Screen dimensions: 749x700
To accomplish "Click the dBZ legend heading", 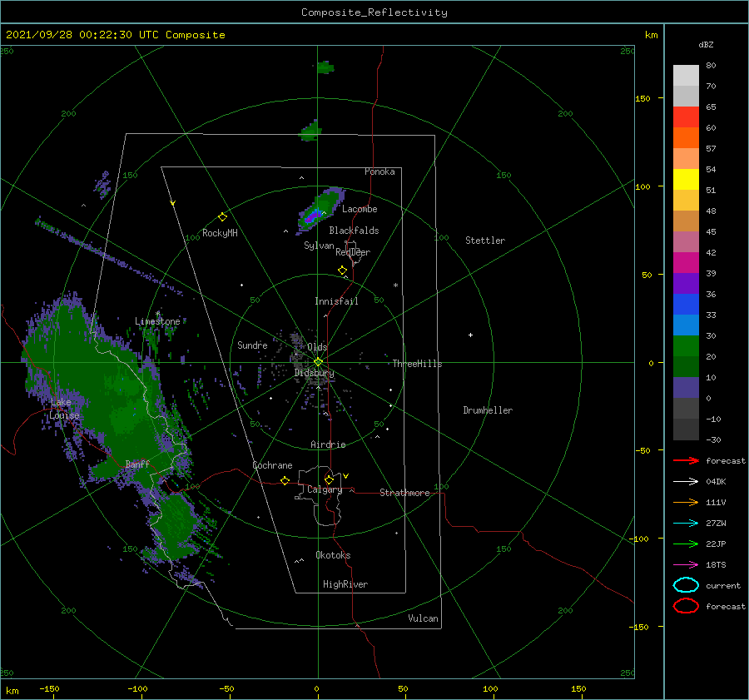I will click(x=706, y=44).
